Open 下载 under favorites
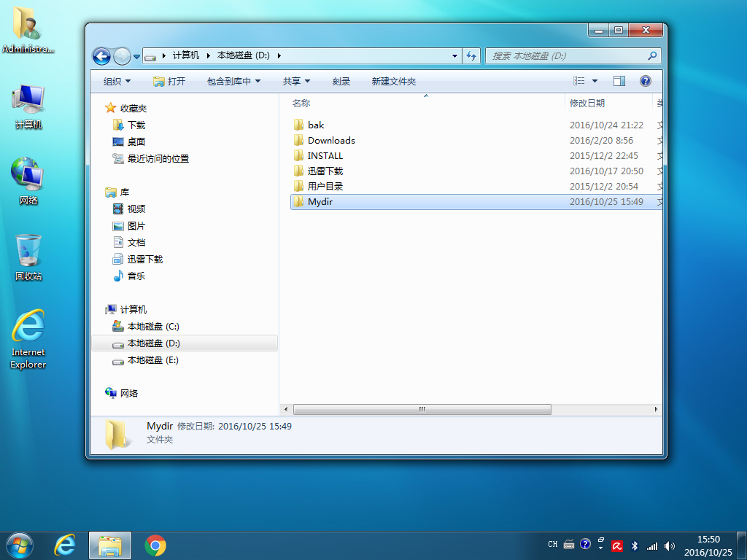The height and width of the screenshot is (560, 747). 136,125
